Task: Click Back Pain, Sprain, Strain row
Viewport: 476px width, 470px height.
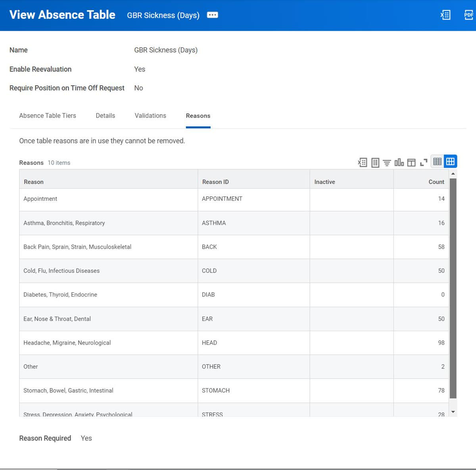Action: [x=234, y=247]
